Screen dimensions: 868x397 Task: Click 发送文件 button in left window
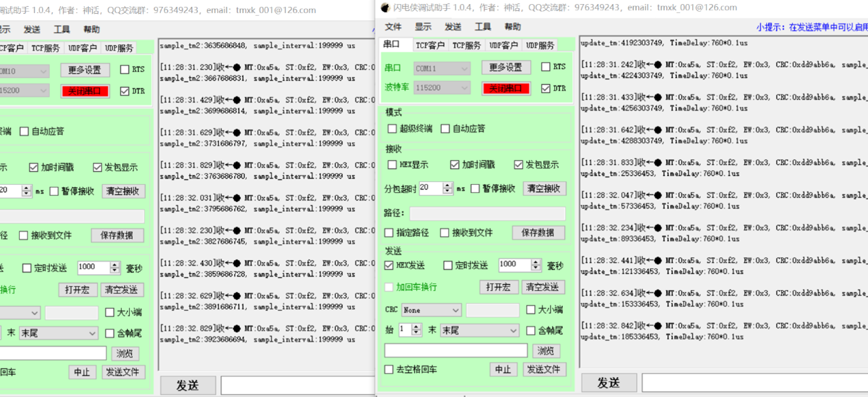(x=124, y=372)
